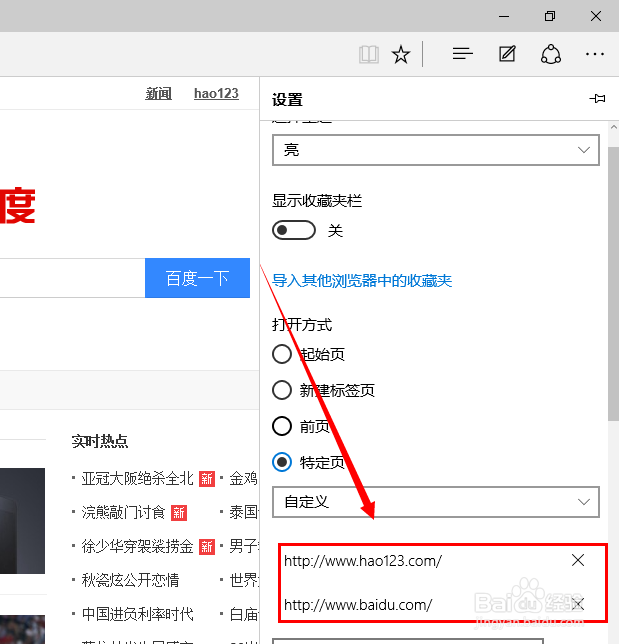This screenshot has width=619, height=644.
Task: Click the http://www.hao123.com/ URL entry
Action: click(x=363, y=561)
